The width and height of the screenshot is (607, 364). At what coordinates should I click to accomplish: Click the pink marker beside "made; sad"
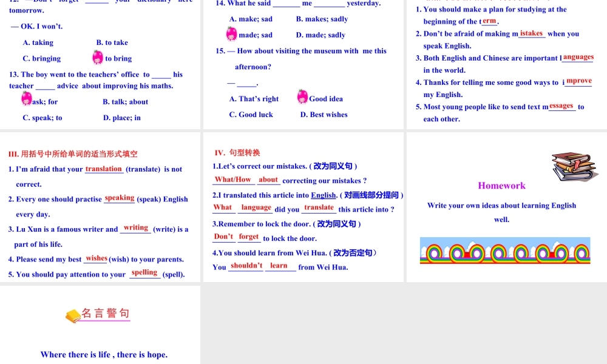point(232,35)
